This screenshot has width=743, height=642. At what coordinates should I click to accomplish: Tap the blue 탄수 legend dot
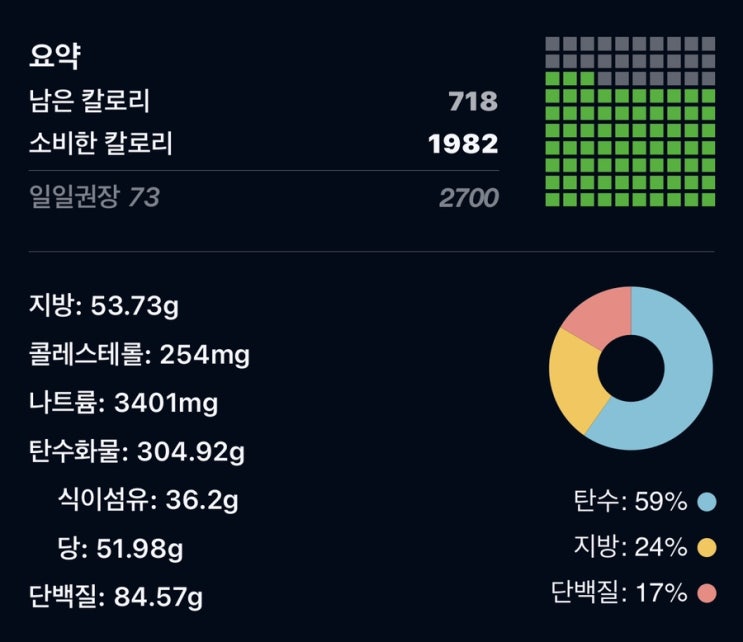point(707,502)
